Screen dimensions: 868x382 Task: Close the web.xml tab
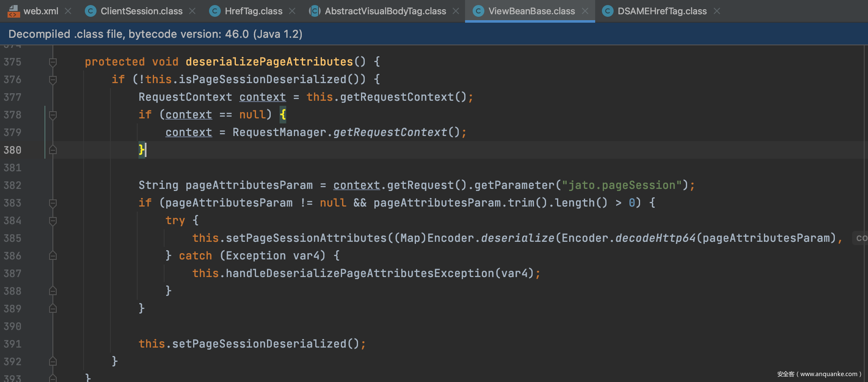click(68, 11)
